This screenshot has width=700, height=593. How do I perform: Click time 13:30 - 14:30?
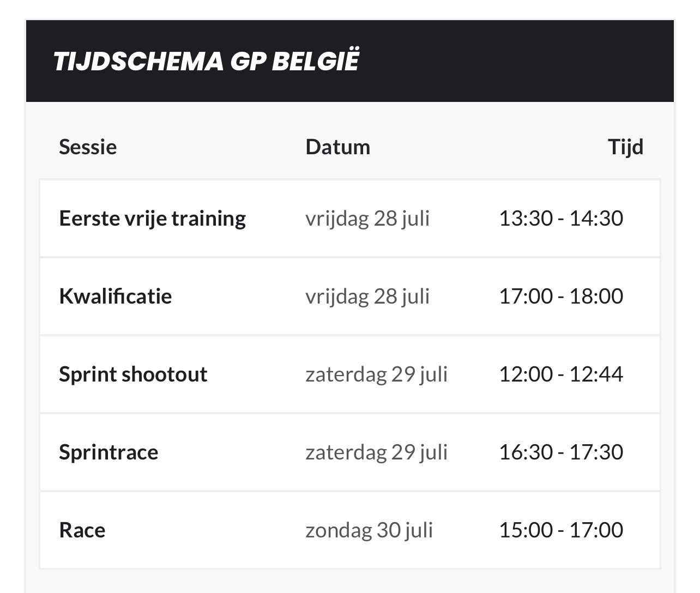click(x=561, y=219)
